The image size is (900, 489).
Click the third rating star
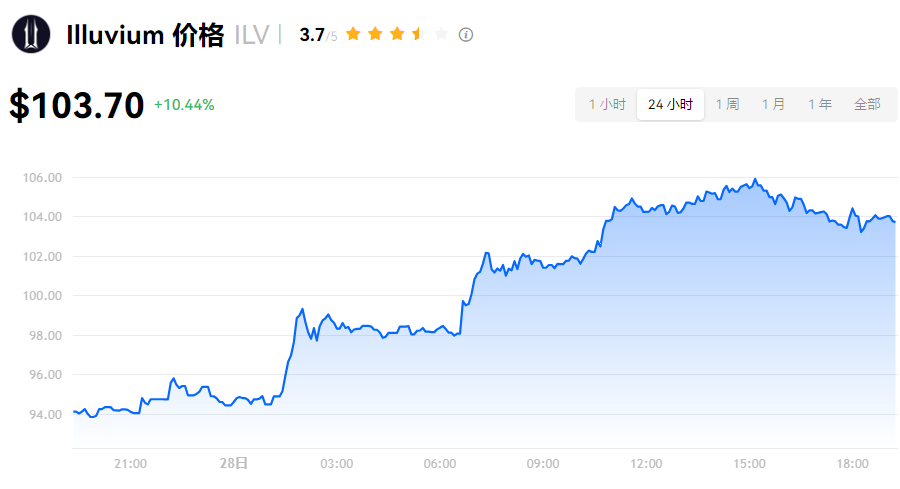point(397,34)
